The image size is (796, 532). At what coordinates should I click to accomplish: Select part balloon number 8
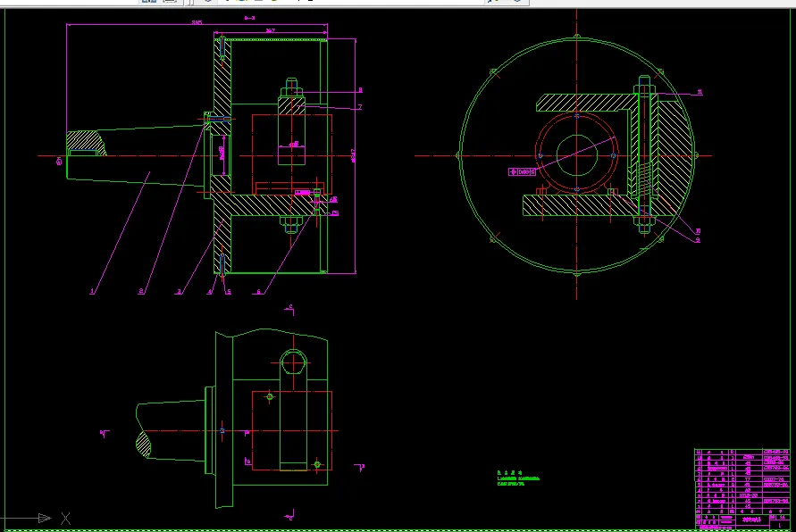[360, 90]
